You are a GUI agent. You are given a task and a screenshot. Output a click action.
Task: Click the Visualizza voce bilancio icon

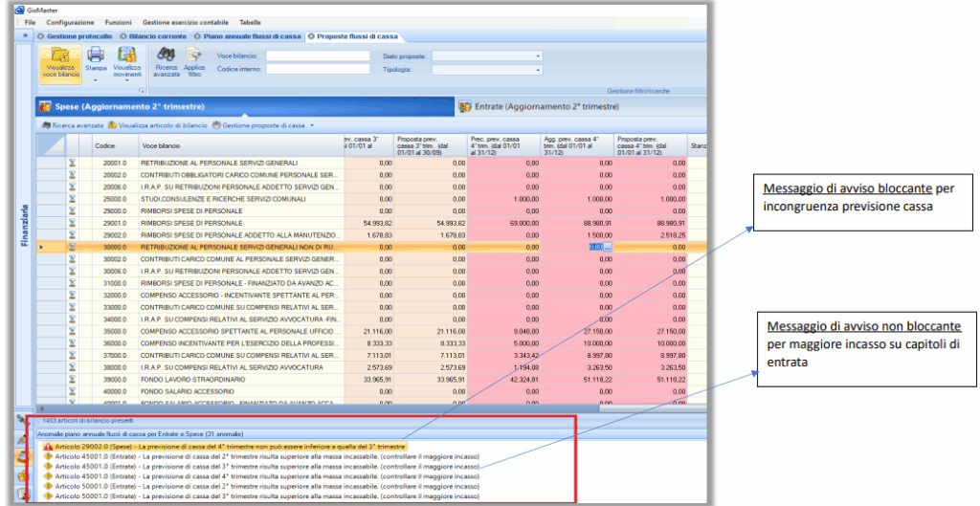60,55
